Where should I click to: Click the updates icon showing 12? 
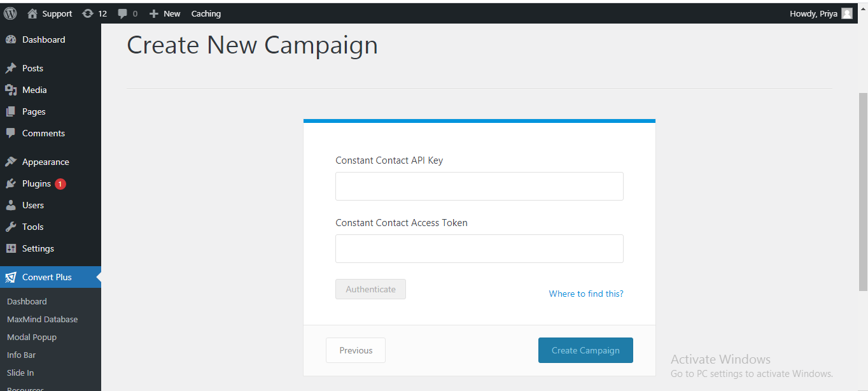(88, 13)
